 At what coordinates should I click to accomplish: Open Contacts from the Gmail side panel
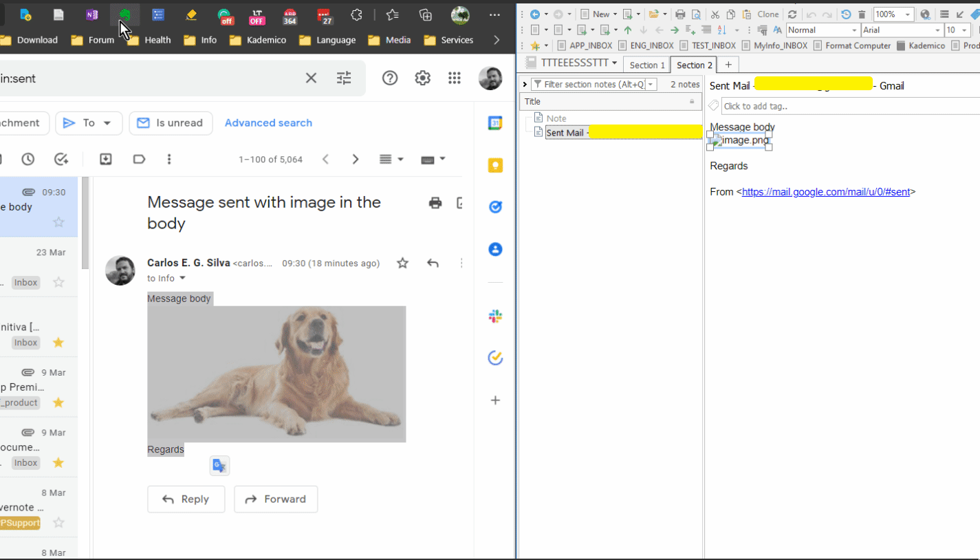click(495, 249)
